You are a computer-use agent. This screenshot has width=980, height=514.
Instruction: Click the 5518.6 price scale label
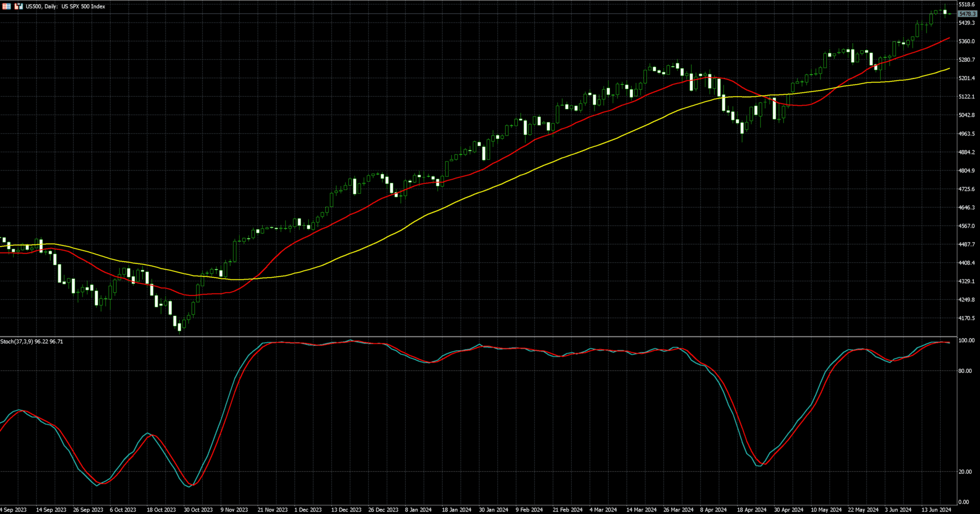coord(966,5)
